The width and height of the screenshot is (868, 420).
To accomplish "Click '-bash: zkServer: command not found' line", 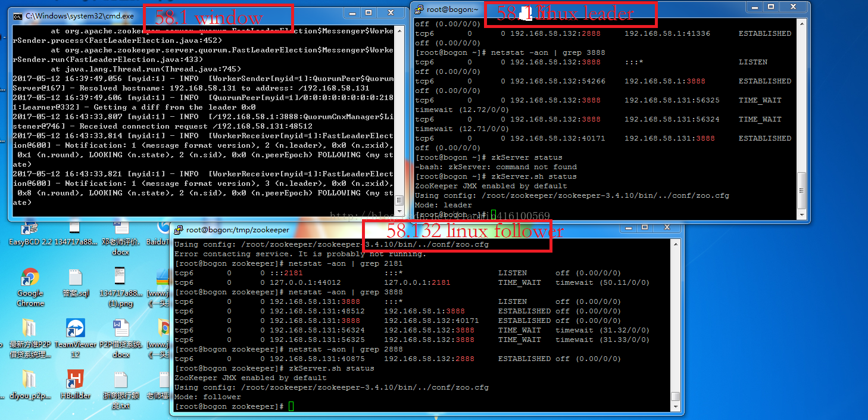I will (496, 167).
